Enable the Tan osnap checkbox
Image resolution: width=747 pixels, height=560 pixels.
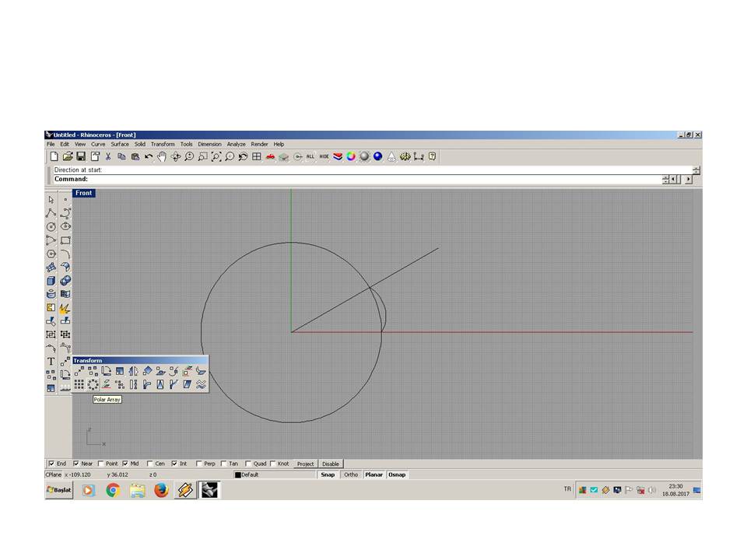point(223,464)
